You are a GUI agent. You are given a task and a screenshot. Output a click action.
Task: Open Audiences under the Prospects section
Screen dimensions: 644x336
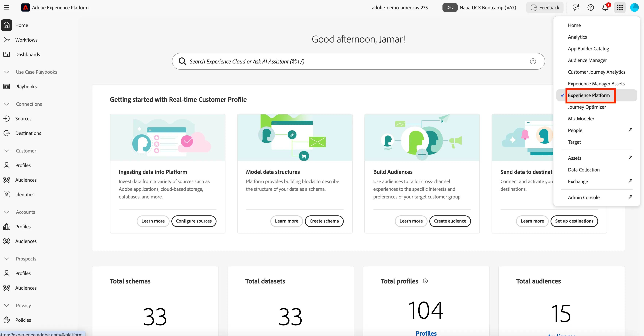[26, 288]
